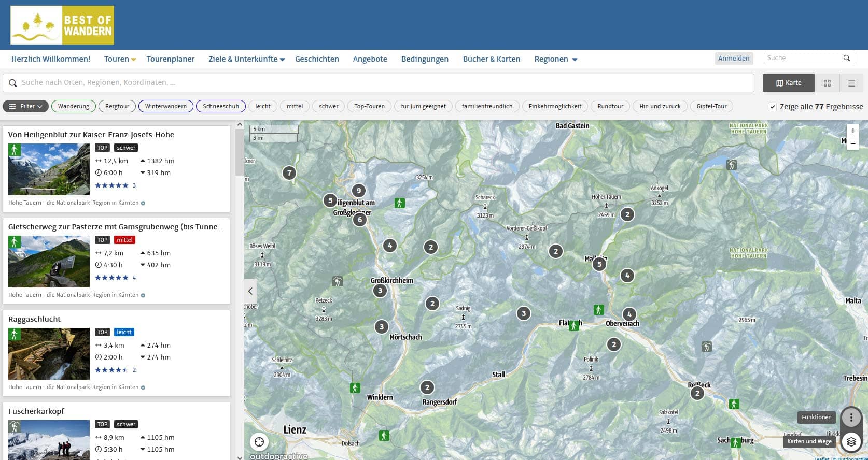Click the Gletscherweg thumbnail image
Image resolution: width=868 pixels, height=460 pixels.
(49, 262)
